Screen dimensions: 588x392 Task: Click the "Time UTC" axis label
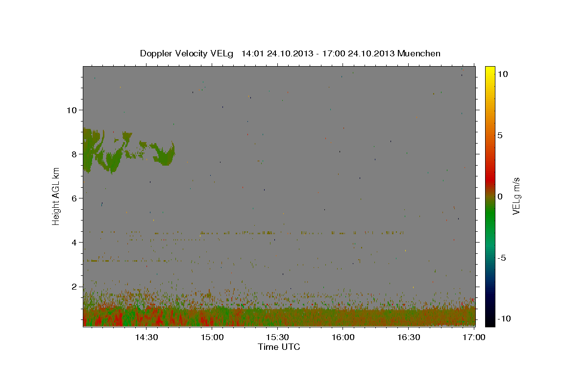tap(279, 347)
